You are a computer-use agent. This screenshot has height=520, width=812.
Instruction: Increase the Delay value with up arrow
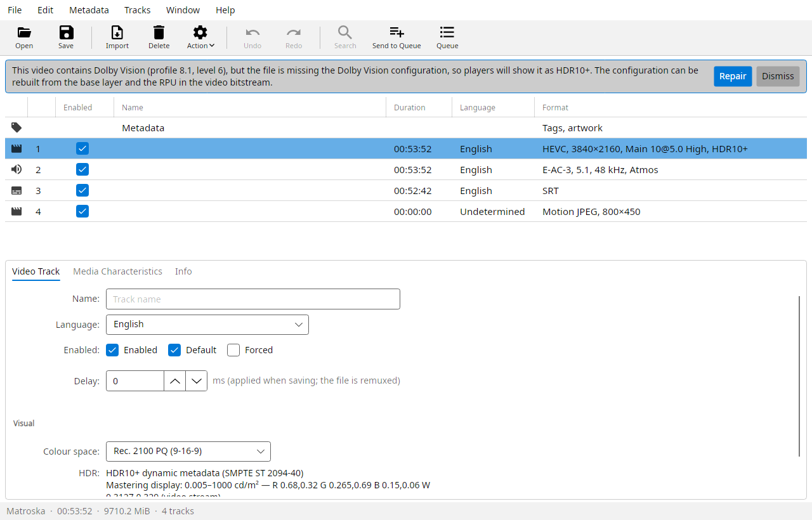coord(175,381)
